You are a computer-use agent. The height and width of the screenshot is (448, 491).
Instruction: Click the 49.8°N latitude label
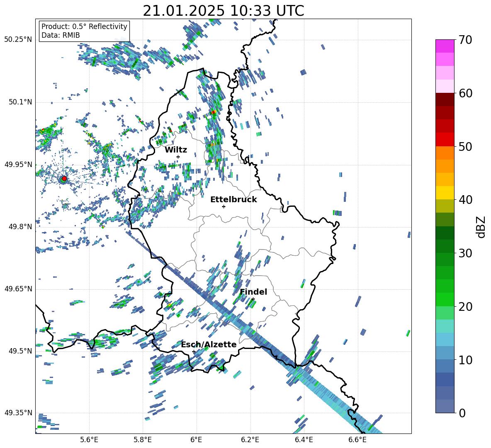click(x=20, y=227)
